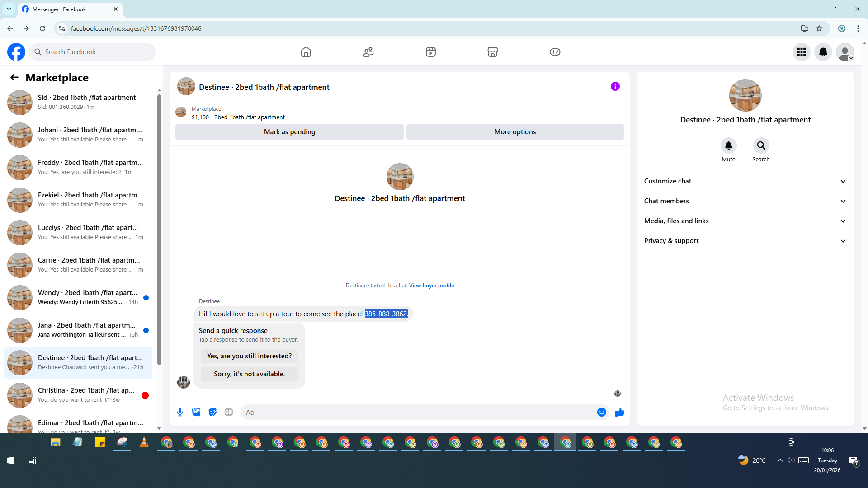Open the notifications bell
This screenshot has width=868, height=488.
(823, 52)
